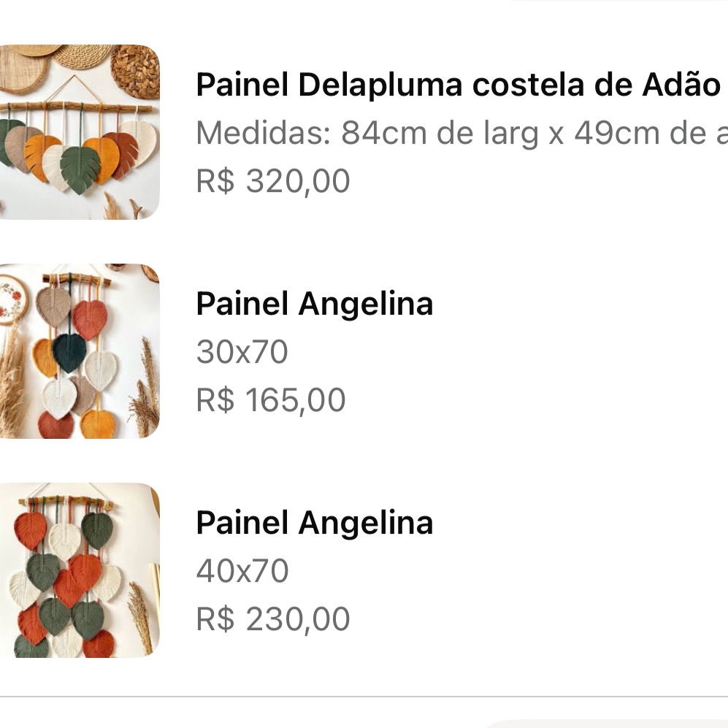The image size is (728, 728).
Task: Click the embroidery hoop in the 30x70 photo
Action: 11,300
